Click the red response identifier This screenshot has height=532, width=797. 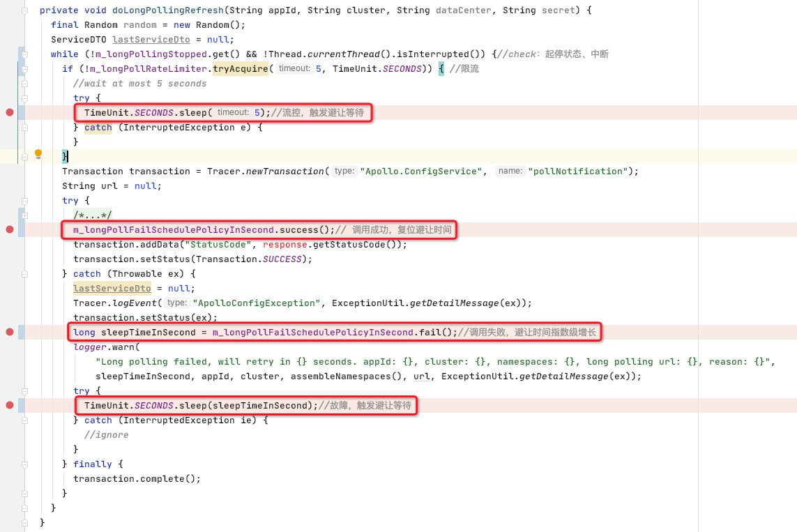tap(284, 245)
